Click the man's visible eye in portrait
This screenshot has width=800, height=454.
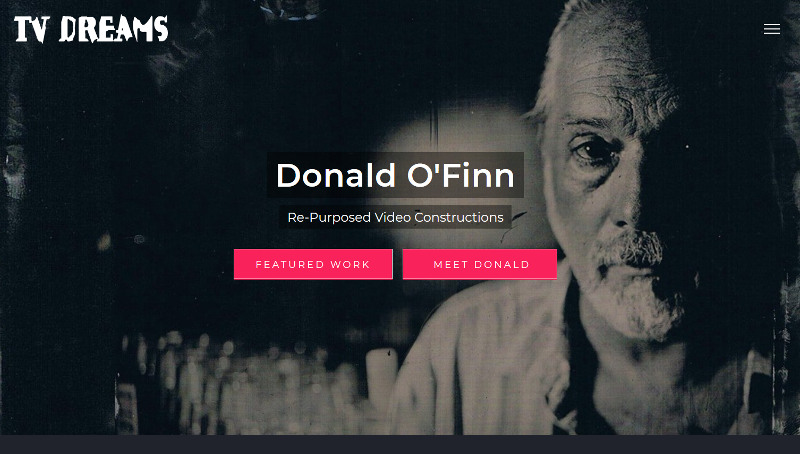589,149
